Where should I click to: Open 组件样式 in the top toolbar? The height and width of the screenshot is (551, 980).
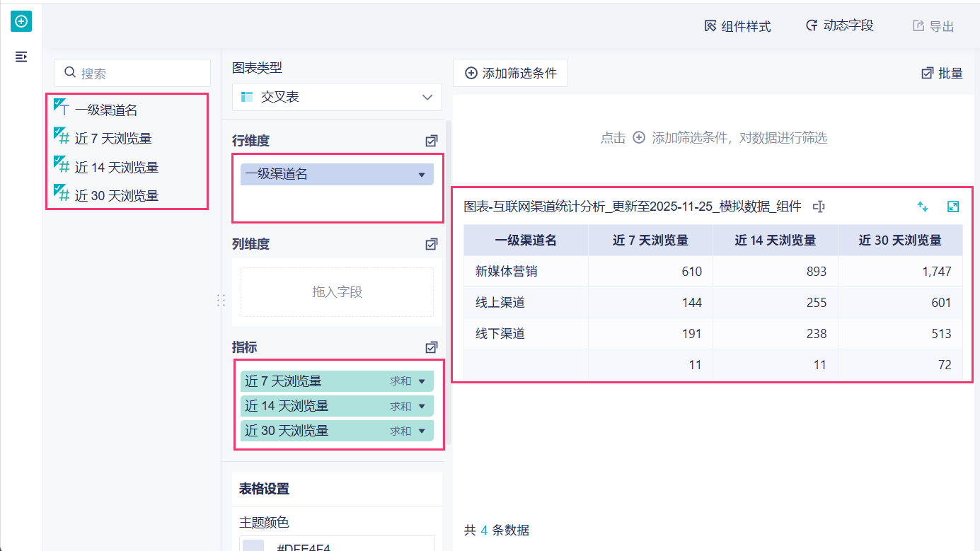pyautogui.click(x=737, y=26)
